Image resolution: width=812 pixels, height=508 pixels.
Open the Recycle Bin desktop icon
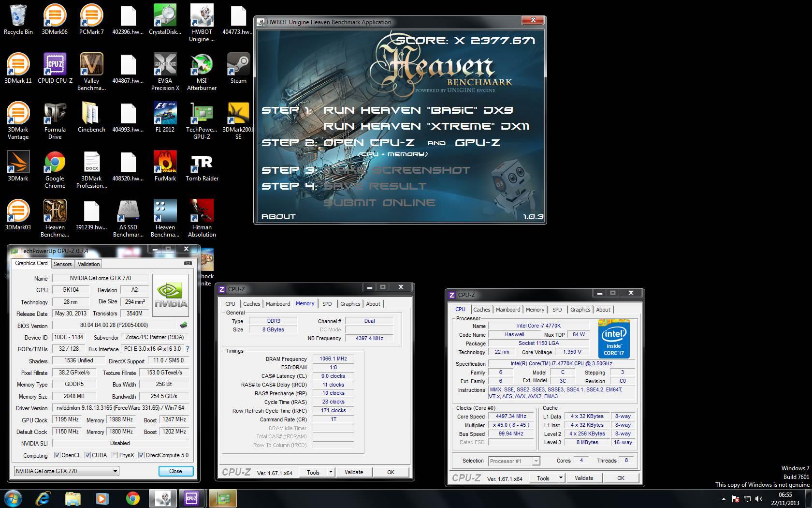tap(18, 20)
